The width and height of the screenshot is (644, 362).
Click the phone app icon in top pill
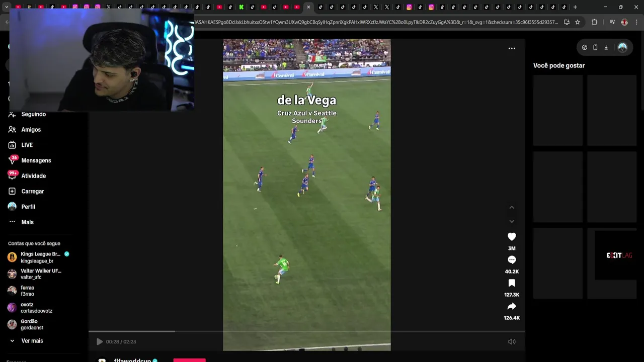coord(595,47)
